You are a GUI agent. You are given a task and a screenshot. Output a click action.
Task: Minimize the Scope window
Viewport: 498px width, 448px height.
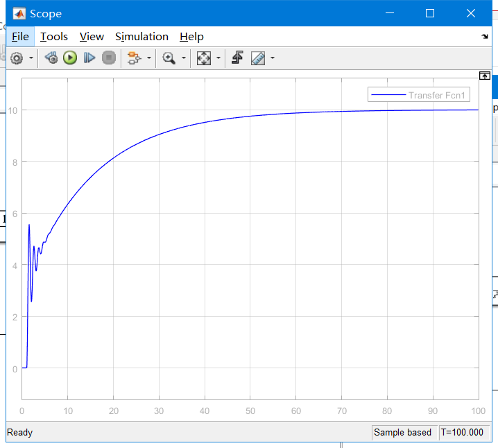pyautogui.click(x=390, y=13)
